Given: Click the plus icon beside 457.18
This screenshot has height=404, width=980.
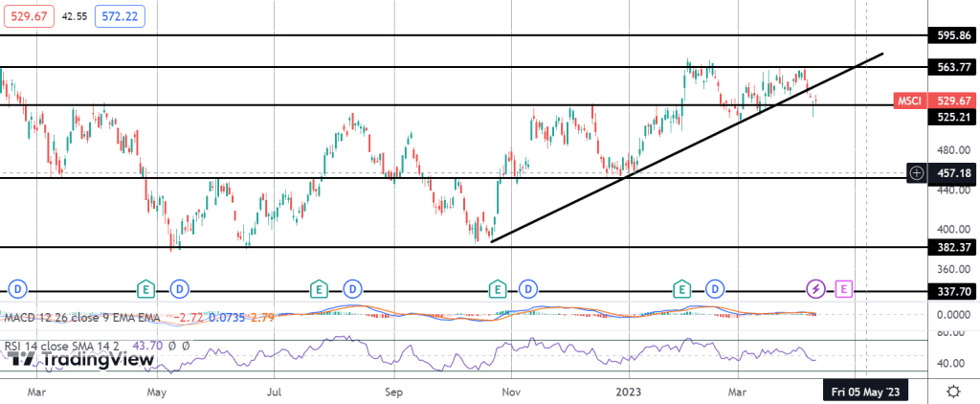Looking at the screenshot, I should 917,172.
